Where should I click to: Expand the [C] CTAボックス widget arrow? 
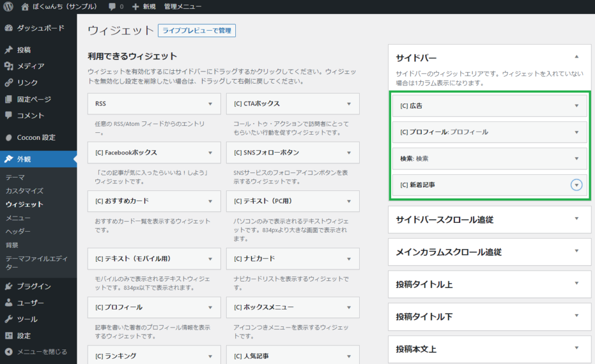coord(349,104)
